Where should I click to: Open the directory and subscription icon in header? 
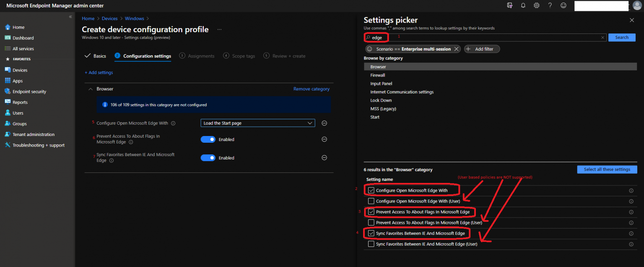click(510, 5)
